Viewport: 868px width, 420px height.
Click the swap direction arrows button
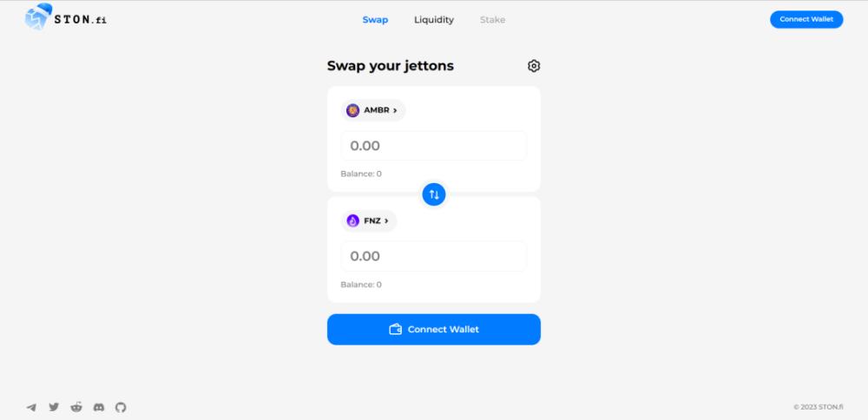tap(434, 194)
